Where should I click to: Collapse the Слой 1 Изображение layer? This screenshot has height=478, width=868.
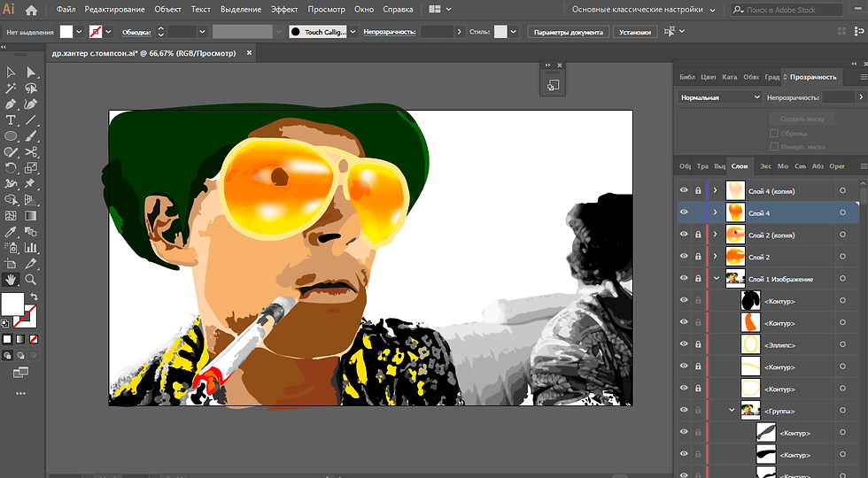717,278
